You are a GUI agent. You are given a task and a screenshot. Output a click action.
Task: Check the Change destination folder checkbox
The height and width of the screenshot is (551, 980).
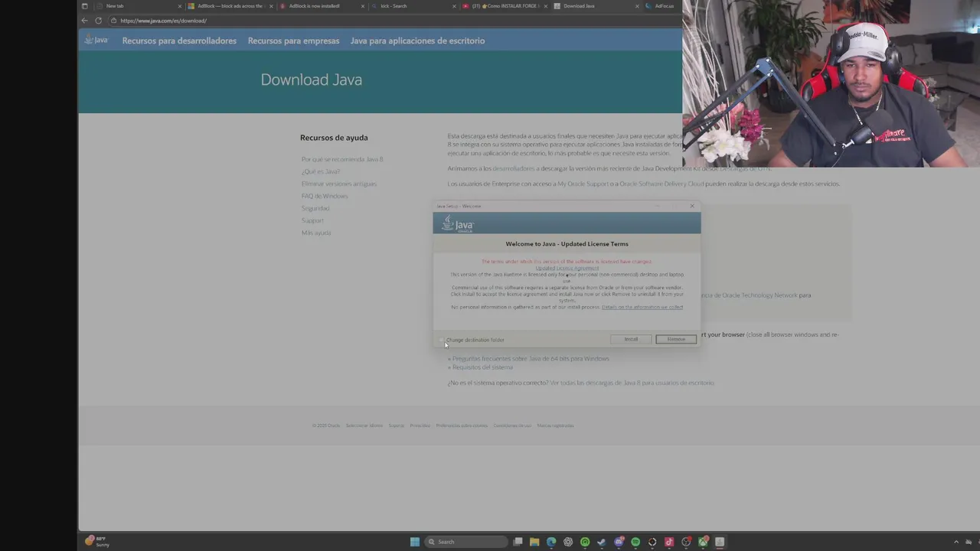click(x=442, y=340)
